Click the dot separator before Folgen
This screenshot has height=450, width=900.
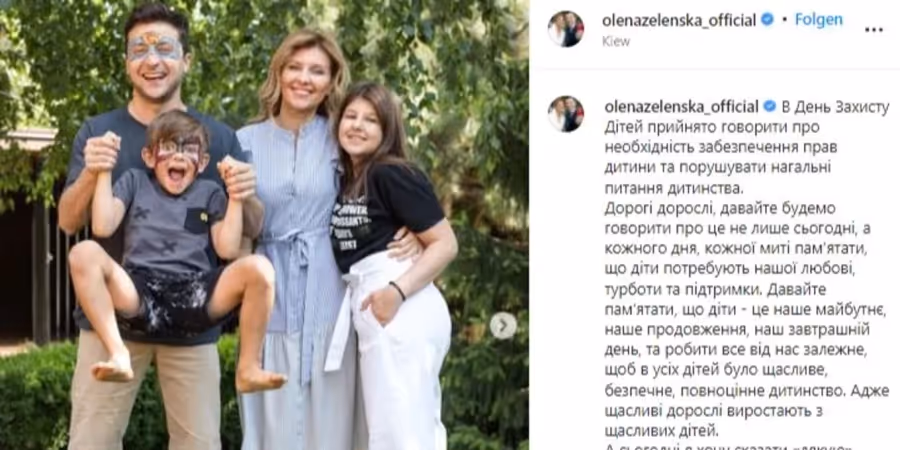tap(785, 21)
